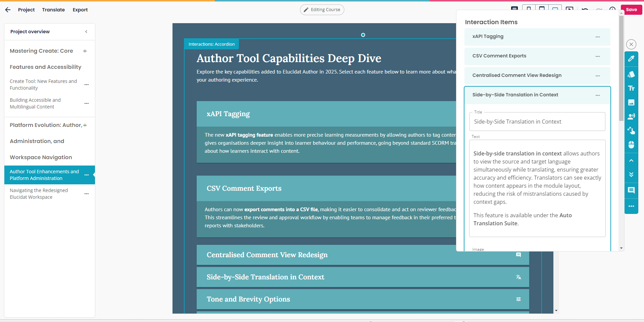
Task: Open options for Author Tool Enhancements page
Action: [x=87, y=175]
